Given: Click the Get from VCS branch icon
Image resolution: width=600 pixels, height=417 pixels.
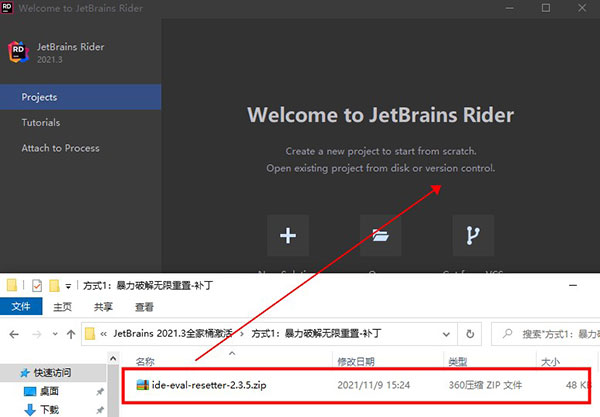Looking at the screenshot, I should tap(473, 235).
